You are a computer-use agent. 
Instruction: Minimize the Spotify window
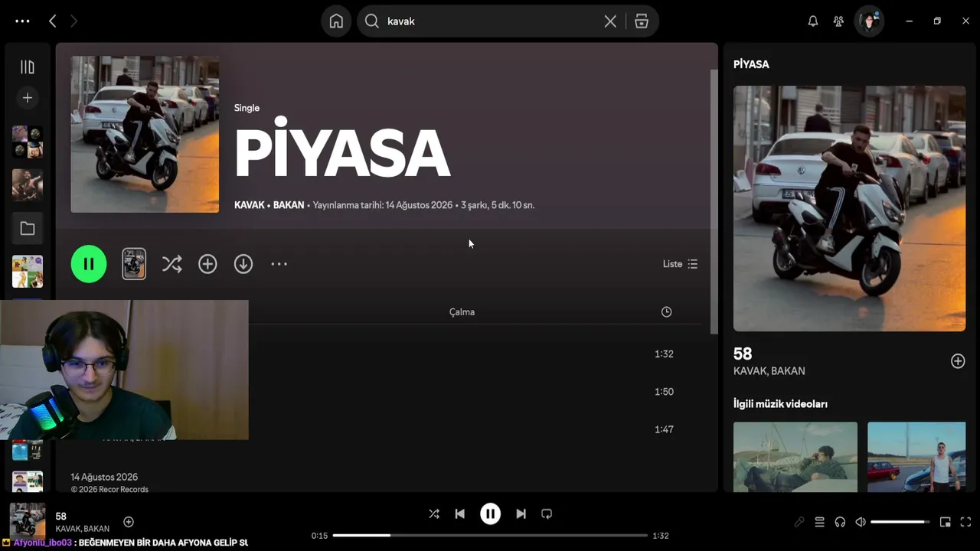909,21
